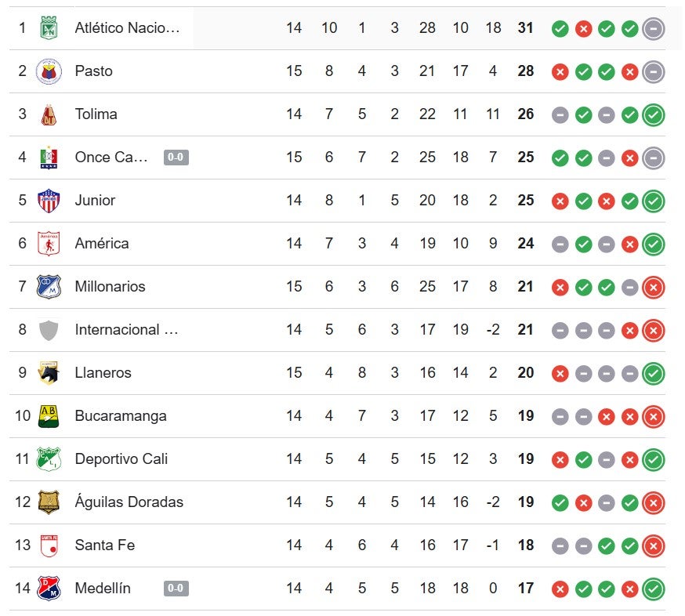Click Atlético Nacional's 31 points value
This screenshot has width=685, height=616.
pos(525,28)
